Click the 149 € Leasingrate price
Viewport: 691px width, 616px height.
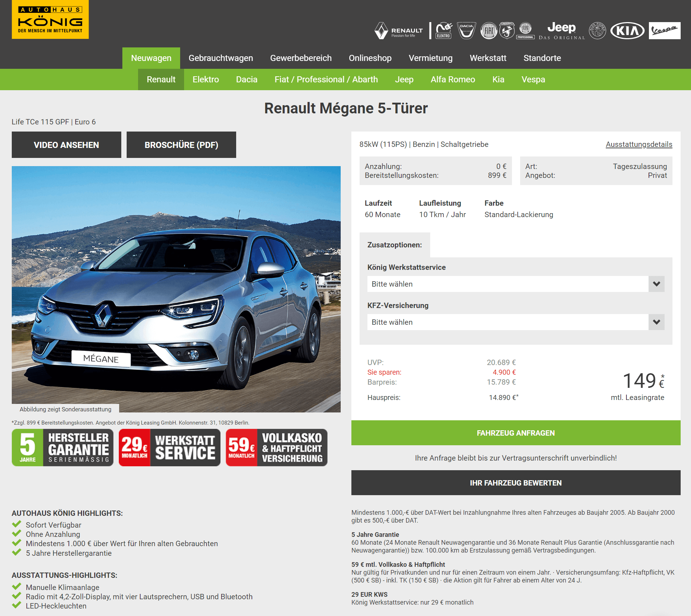point(643,381)
